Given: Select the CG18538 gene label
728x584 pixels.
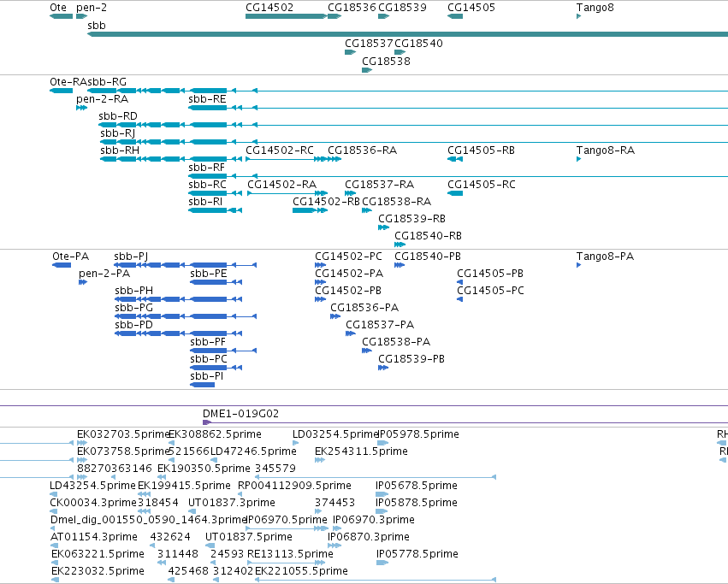Looking at the screenshot, I should click(387, 62).
